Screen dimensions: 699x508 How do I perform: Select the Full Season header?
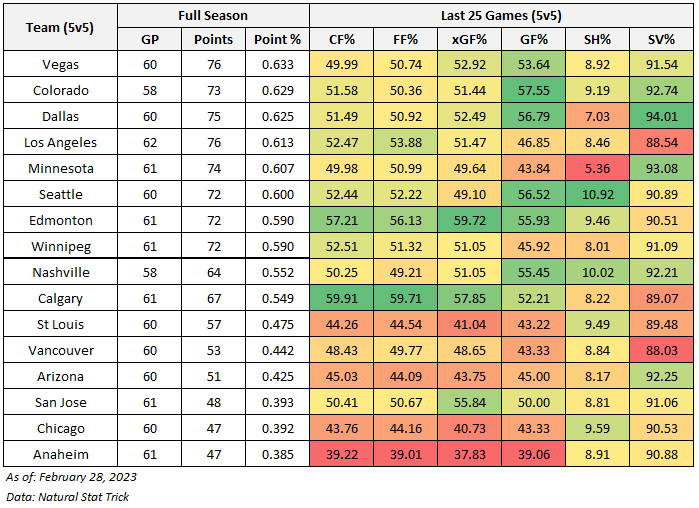point(213,15)
